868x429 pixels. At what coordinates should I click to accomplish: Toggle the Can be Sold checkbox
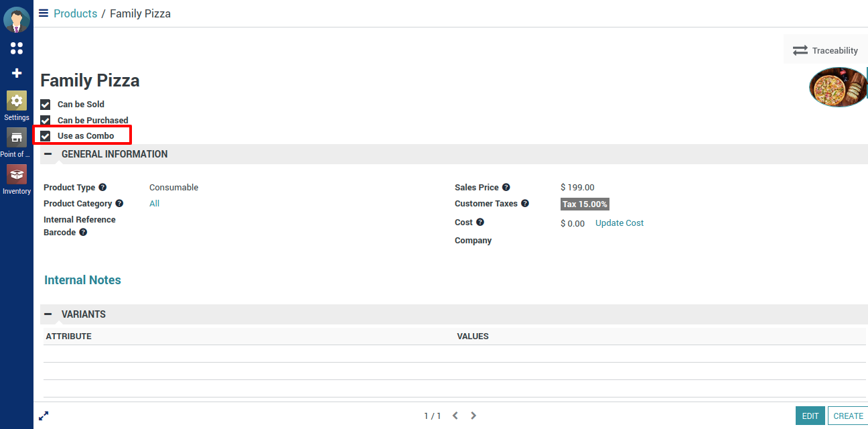click(46, 105)
